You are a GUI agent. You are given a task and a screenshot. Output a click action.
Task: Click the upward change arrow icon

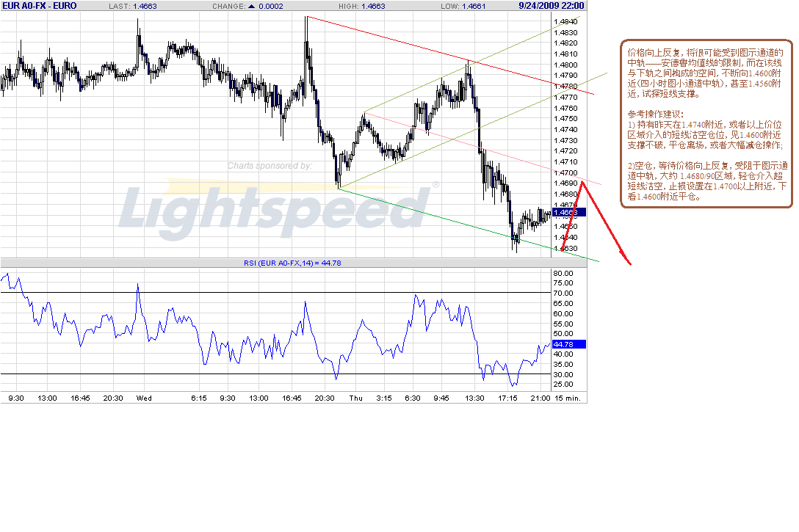[250, 6]
